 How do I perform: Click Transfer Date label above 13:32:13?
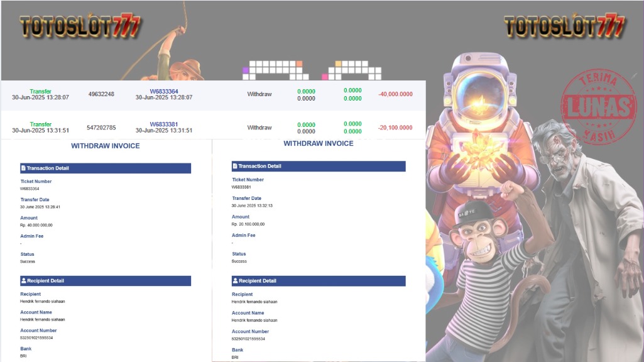246,198
